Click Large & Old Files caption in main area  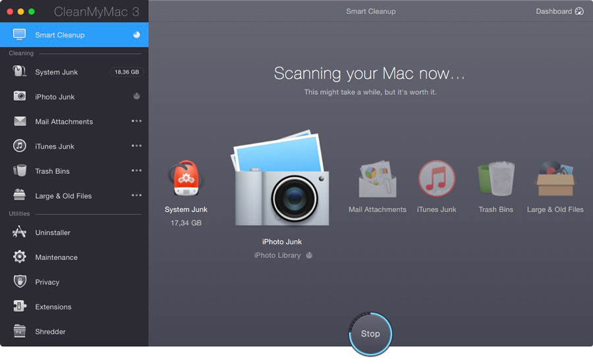[555, 209]
